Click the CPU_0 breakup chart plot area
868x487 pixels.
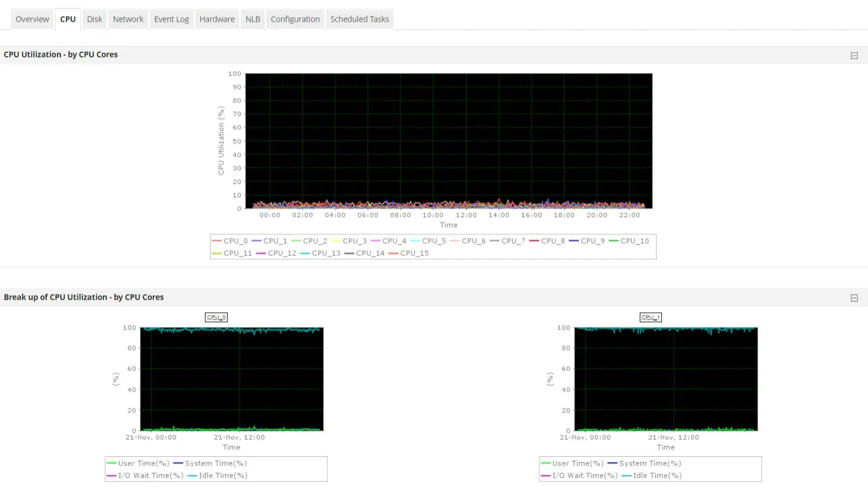(232, 379)
